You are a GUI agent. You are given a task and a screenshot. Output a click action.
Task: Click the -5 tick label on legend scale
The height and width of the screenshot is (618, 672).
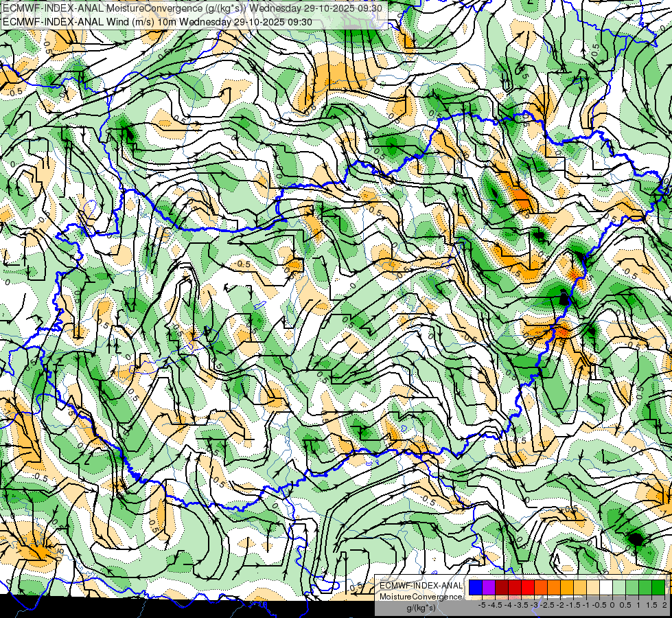pyautogui.click(x=482, y=605)
